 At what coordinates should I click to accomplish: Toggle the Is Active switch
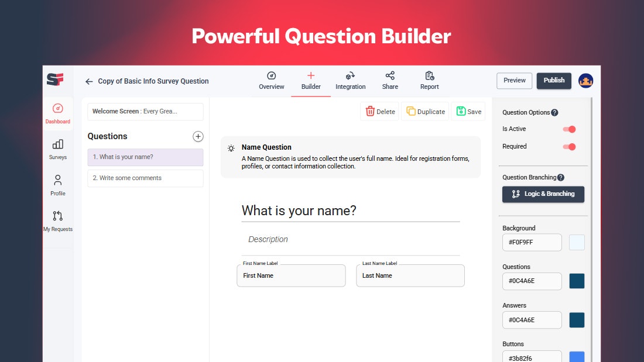click(568, 129)
